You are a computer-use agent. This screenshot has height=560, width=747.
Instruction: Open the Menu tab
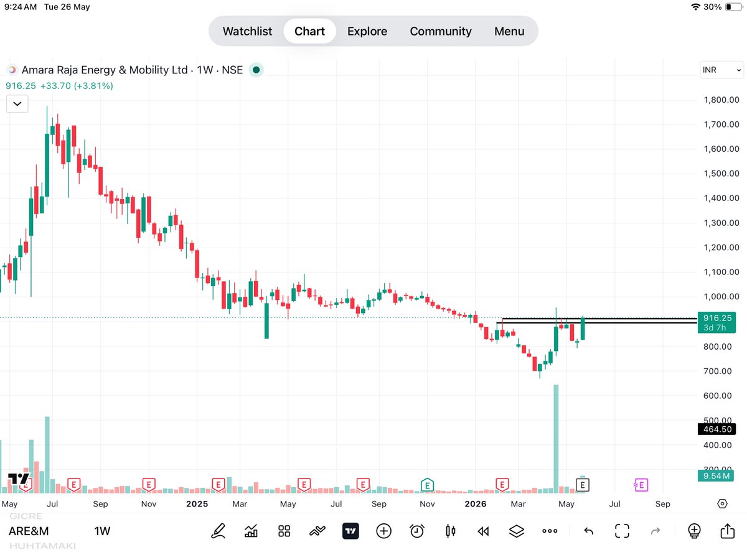pyautogui.click(x=509, y=31)
